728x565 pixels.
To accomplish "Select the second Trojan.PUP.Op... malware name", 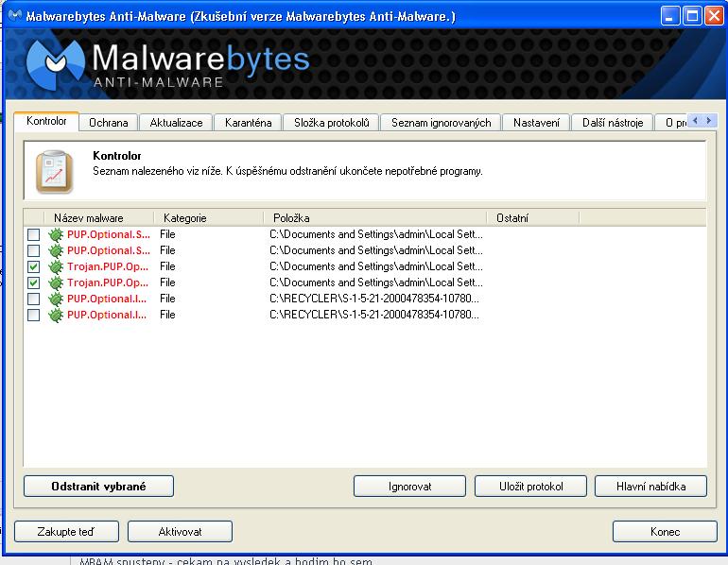I will tap(108, 282).
